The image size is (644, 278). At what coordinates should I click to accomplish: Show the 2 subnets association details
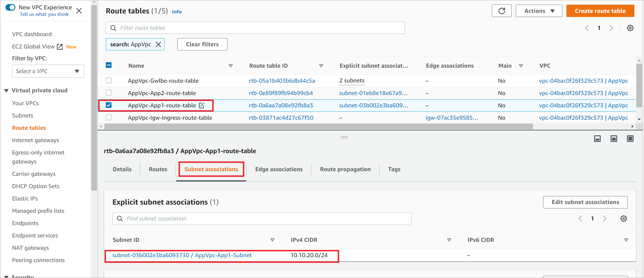[x=352, y=81]
